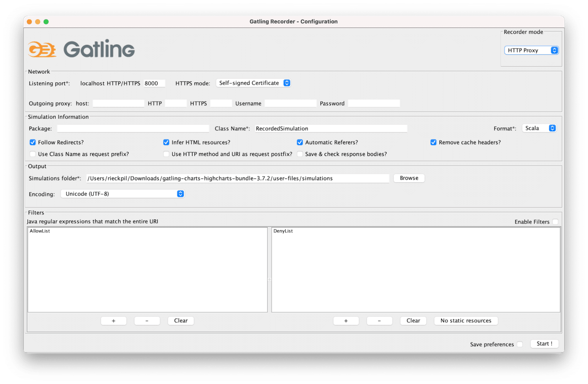Add a new DenyList entry with plus
The image size is (588, 384).
click(346, 321)
